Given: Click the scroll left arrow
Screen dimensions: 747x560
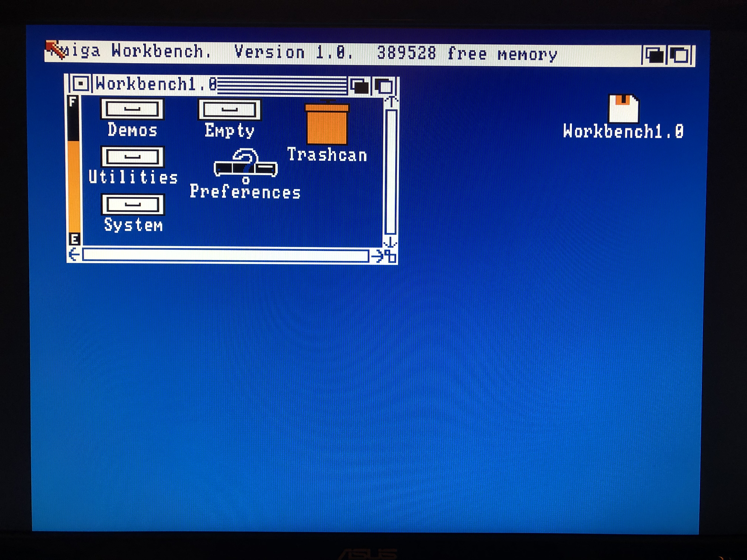Looking at the screenshot, I should [x=74, y=254].
